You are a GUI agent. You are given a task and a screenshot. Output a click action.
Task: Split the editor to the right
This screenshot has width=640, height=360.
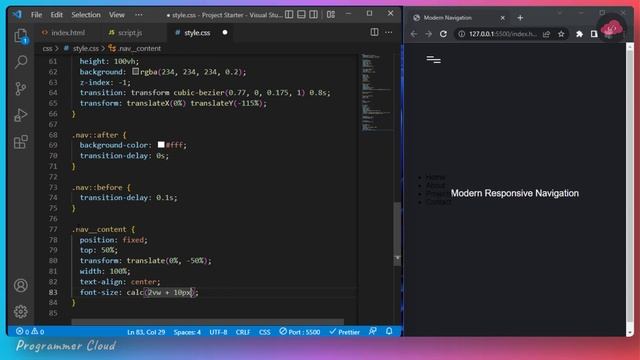pos(374,32)
